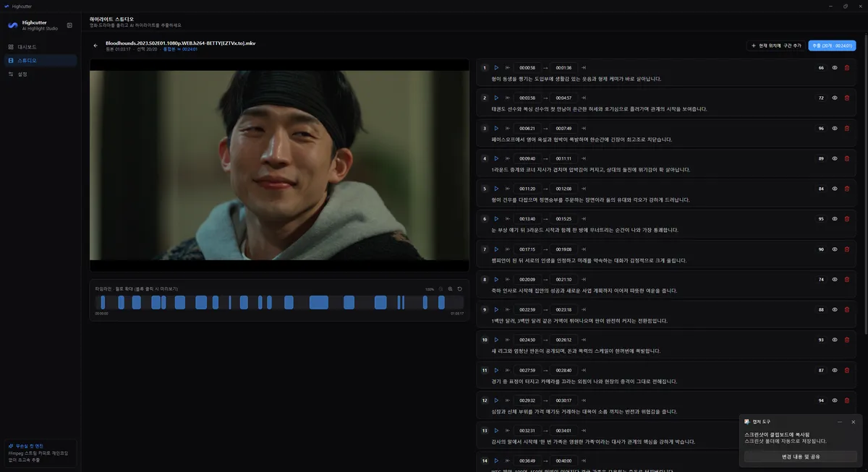Select the segment 7 description text
The height and width of the screenshot is (472, 868).
point(589,260)
